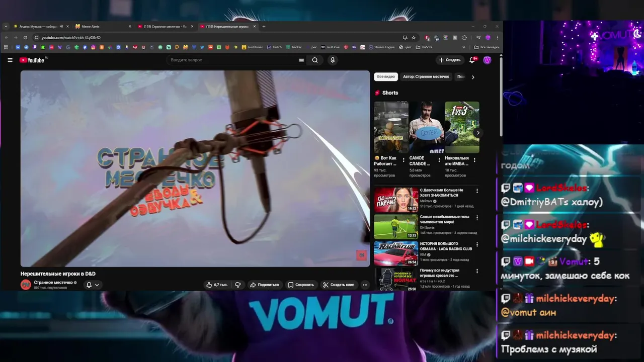The width and height of the screenshot is (644, 362).
Task: Start voice search with microphone
Action: (333, 60)
